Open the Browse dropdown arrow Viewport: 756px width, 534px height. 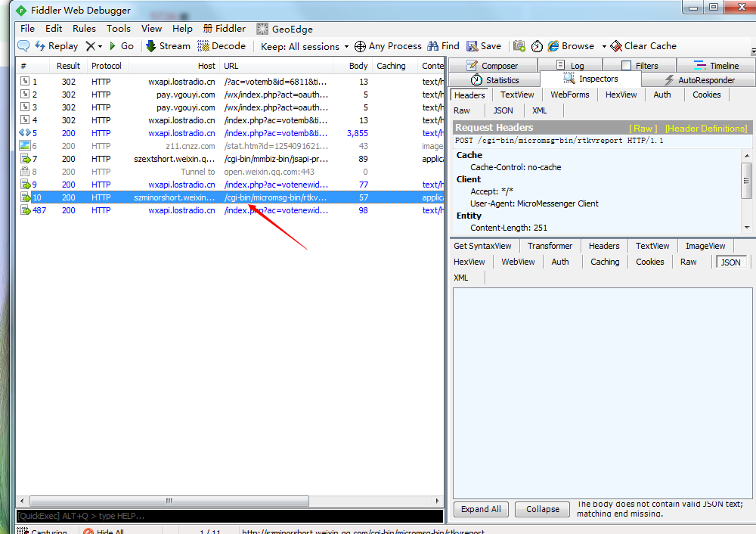603,46
